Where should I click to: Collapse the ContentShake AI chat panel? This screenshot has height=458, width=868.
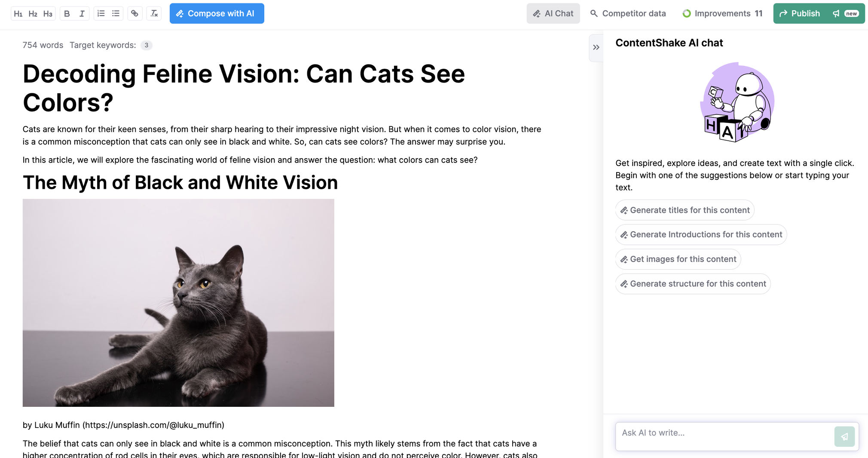click(596, 48)
